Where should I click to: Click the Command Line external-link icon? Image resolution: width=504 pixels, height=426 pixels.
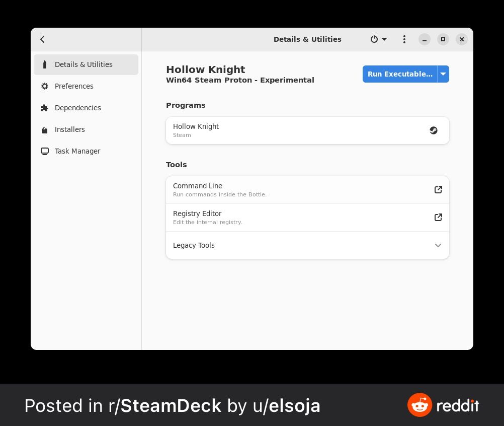[438, 189]
